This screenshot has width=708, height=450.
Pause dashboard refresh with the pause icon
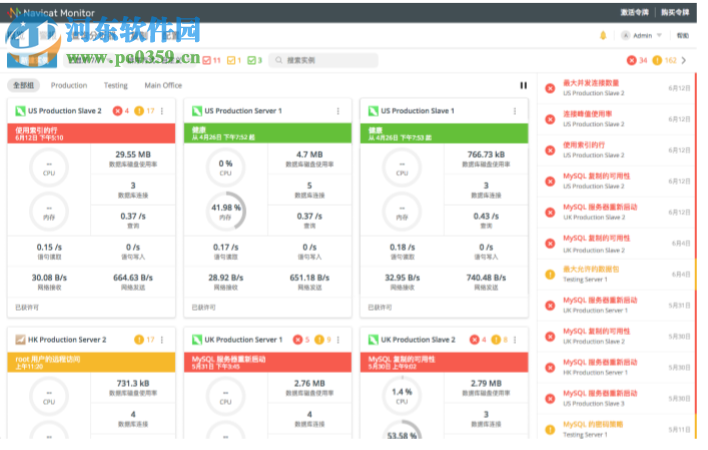[x=523, y=85]
